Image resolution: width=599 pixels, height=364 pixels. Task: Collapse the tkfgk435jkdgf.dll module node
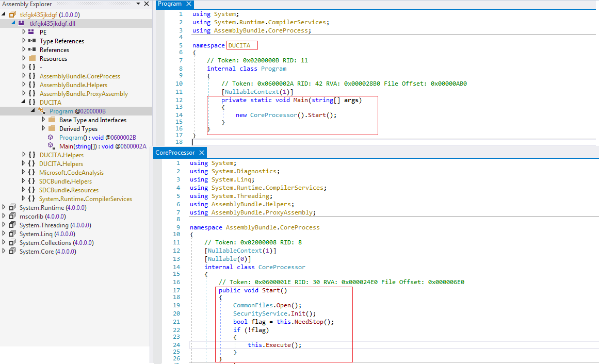(13, 23)
